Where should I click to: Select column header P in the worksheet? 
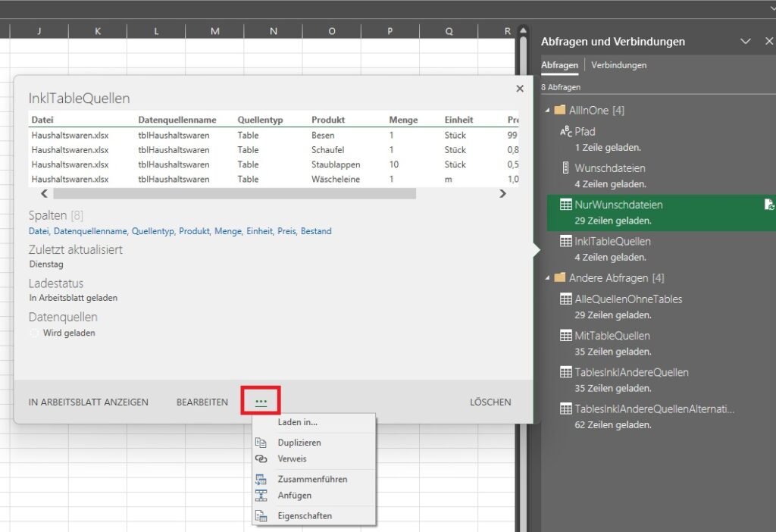(x=390, y=31)
